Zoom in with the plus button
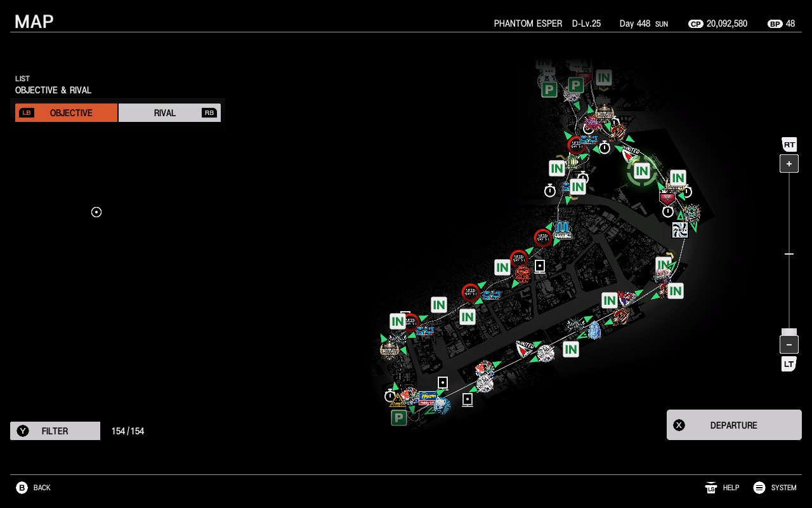 [789, 164]
